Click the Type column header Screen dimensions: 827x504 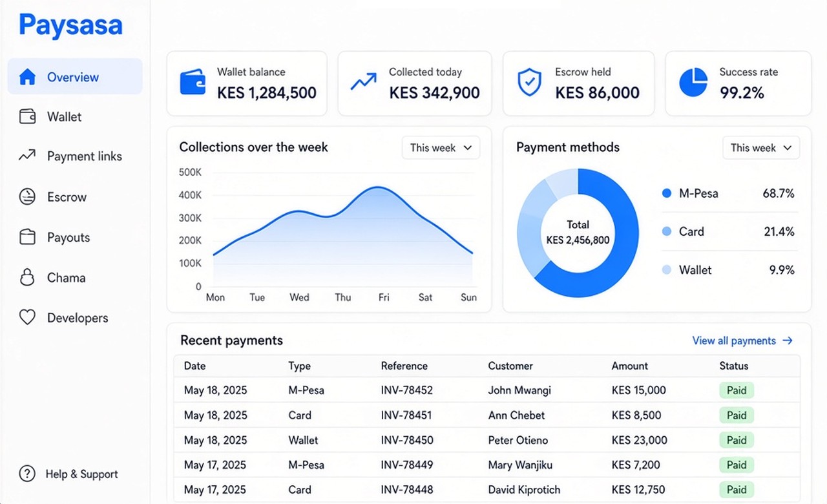click(299, 366)
